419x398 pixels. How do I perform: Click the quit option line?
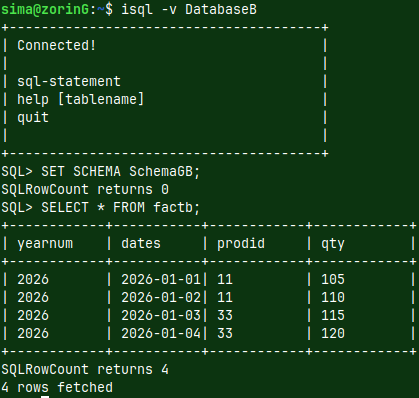point(33,117)
